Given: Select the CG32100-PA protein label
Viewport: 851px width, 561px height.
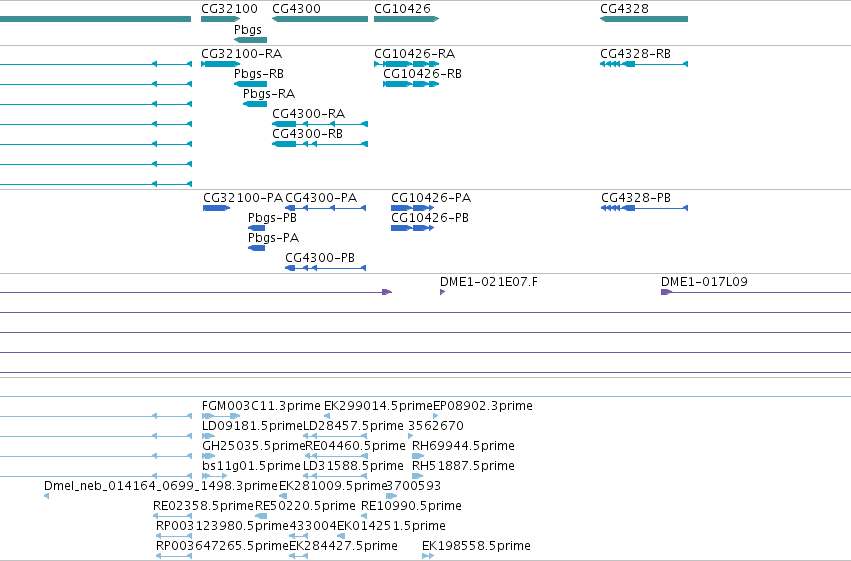Looking at the screenshot, I should (x=243, y=198).
